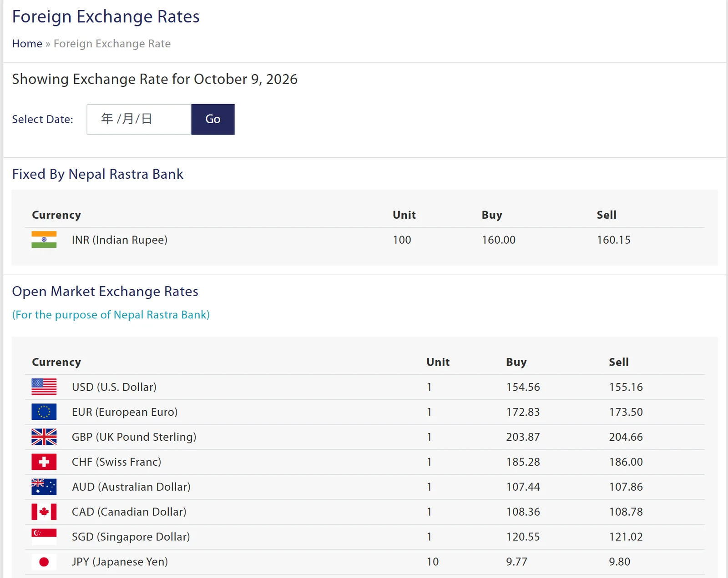Select the INR (Indian Rupee) row label
This screenshot has height=578, width=728.
point(120,240)
